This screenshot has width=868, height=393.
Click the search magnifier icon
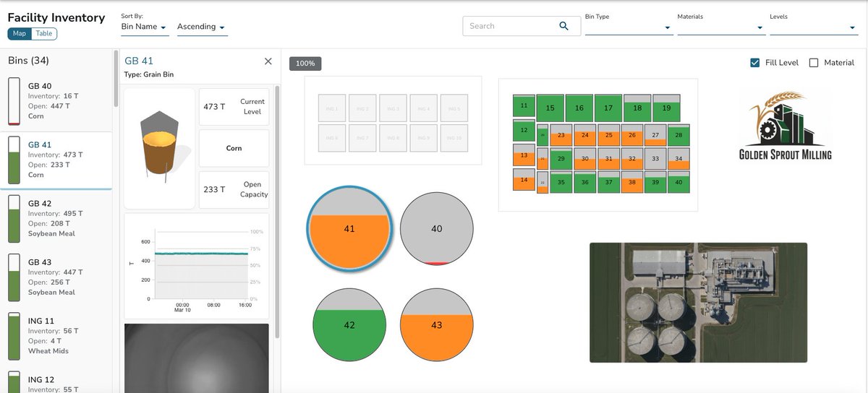pyautogui.click(x=564, y=26)
